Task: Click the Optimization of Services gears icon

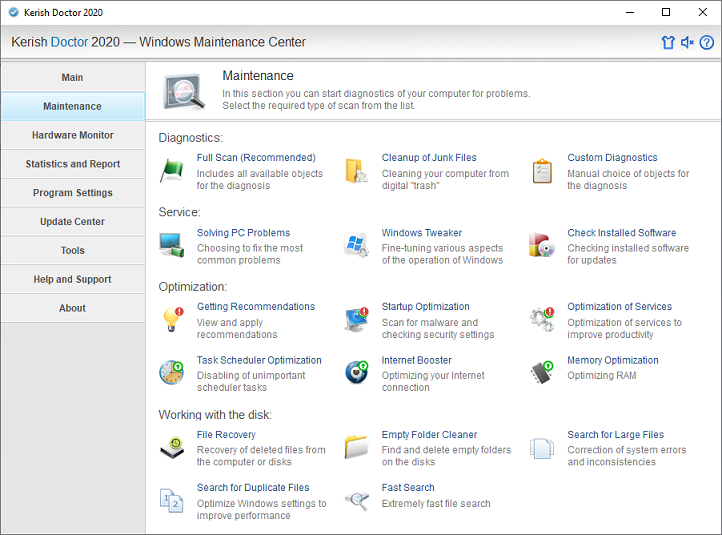Action: pyautogui.click(x=542, y=319)
